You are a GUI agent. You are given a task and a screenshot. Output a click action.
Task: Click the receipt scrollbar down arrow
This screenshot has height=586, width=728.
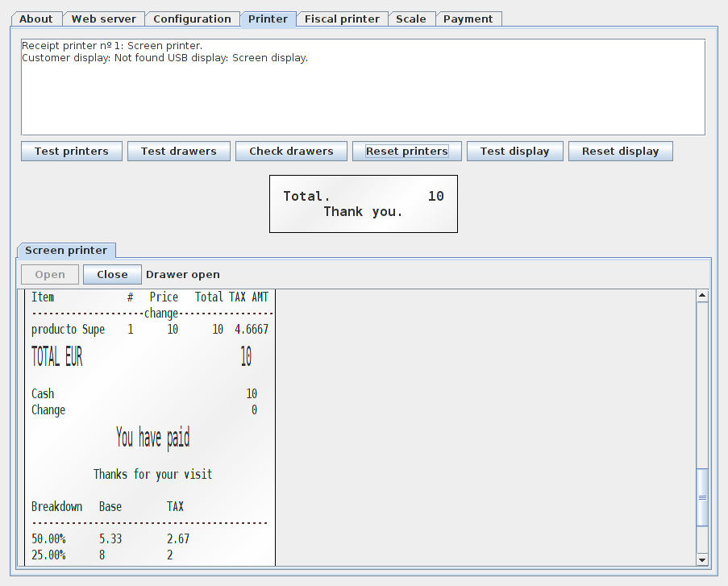[x=702, y=559]
